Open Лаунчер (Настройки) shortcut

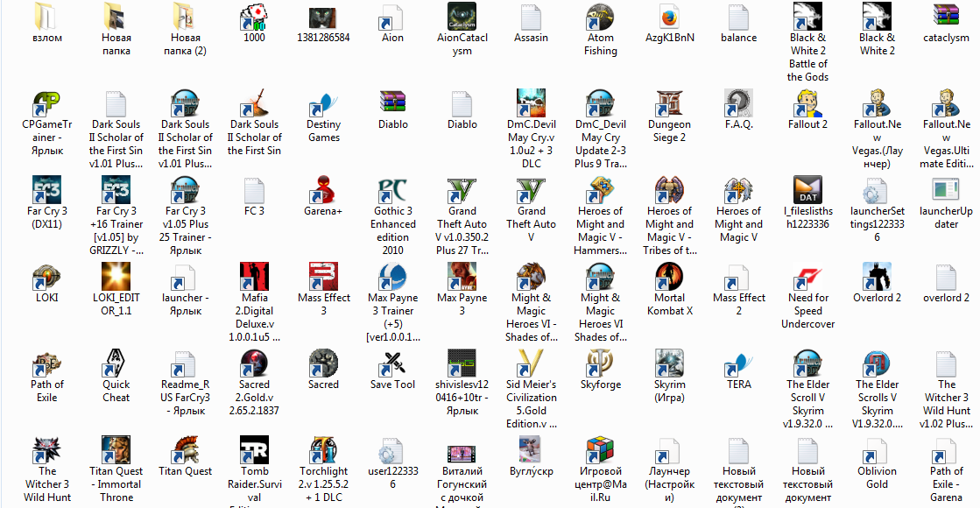669,450
